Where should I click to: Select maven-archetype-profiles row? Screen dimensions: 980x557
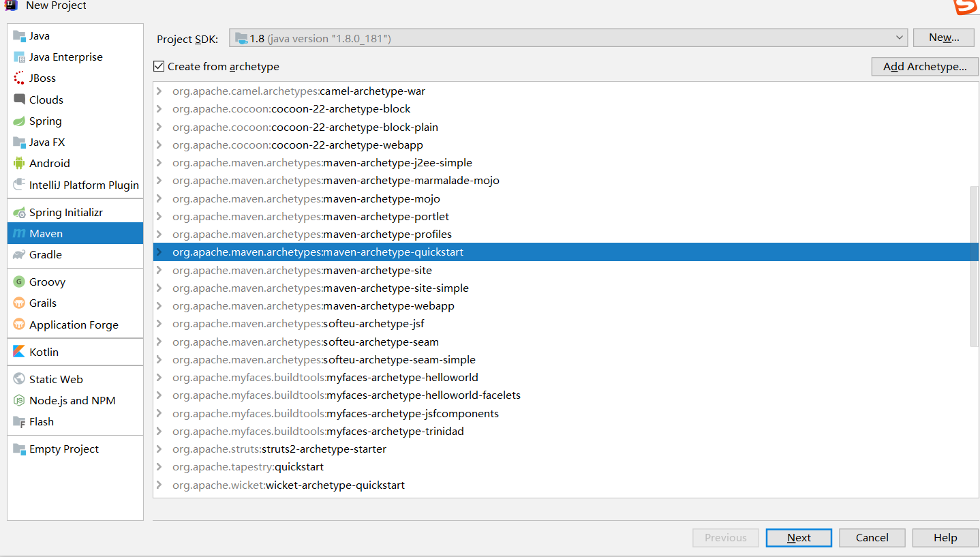[x=566, y=235]
